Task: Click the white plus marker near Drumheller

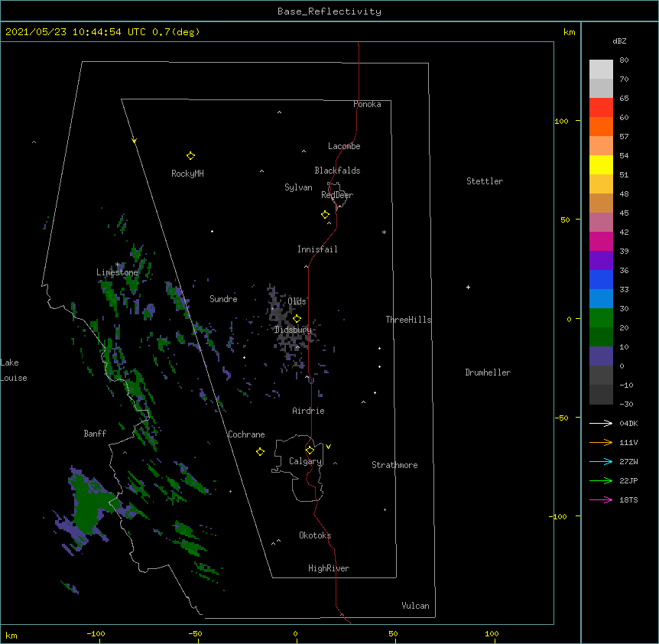Action: pos(468,287)
